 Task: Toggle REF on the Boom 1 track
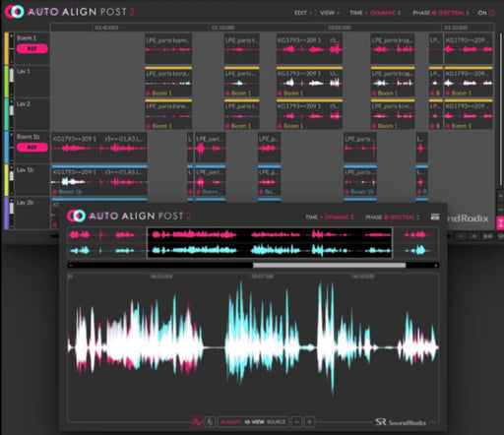32,48
